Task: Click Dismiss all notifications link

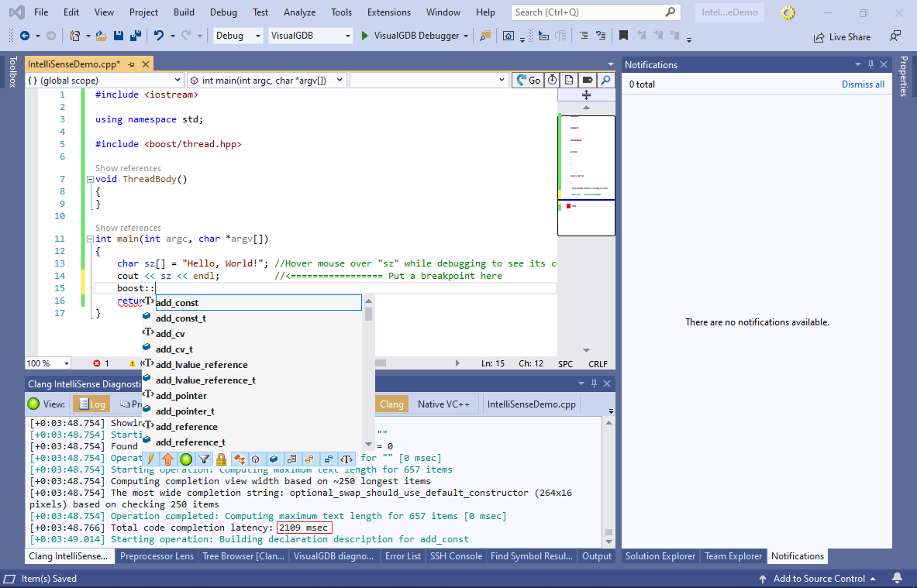Action: coord(863,84)
